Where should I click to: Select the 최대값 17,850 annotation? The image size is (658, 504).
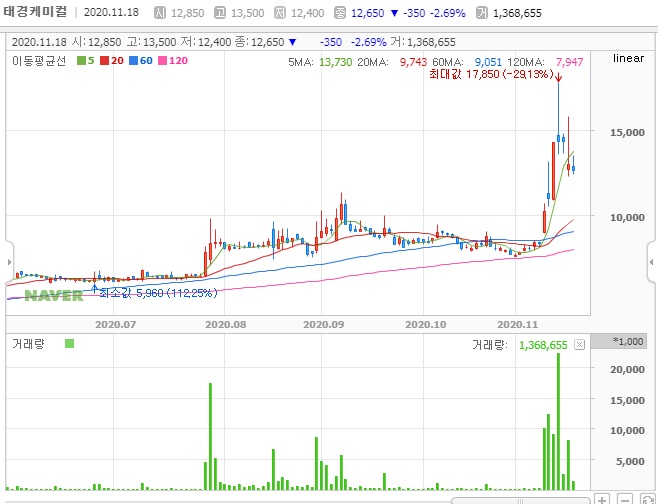(x=491, y=74)
